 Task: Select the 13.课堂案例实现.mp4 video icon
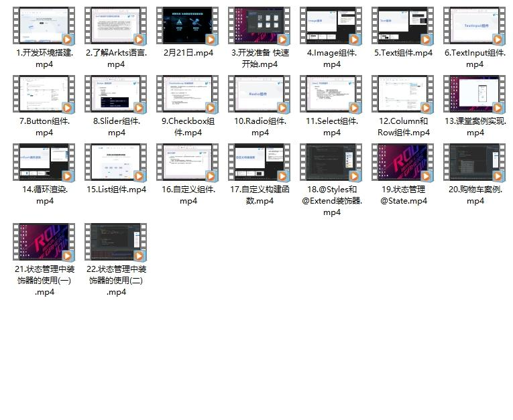tap(475, 94)
